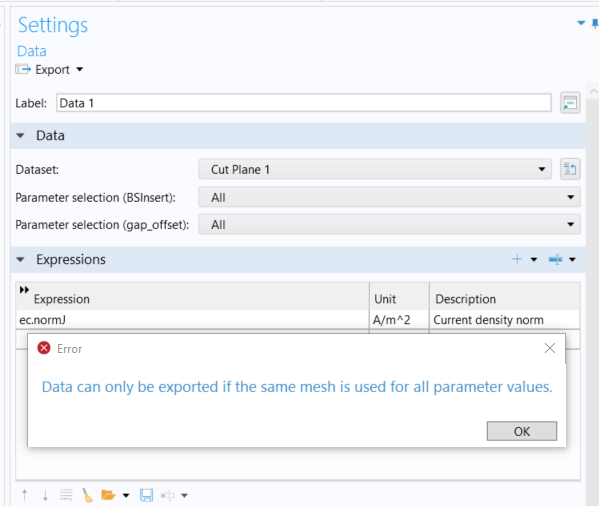Click the Replace Expression icon in Expressions header

pos(555,259)
